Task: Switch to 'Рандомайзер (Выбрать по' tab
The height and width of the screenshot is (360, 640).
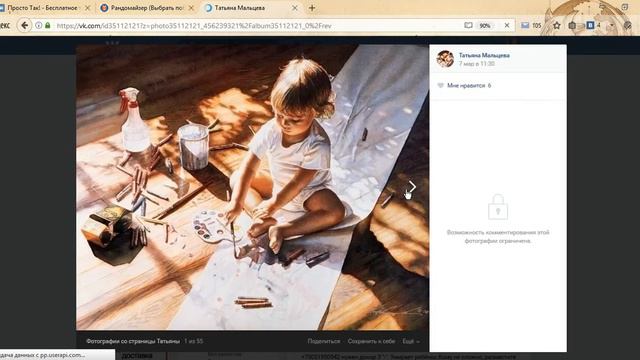Action: [147, 8]
